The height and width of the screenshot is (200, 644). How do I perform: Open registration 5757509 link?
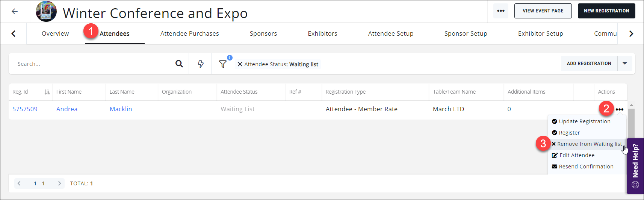coord(25,109)
